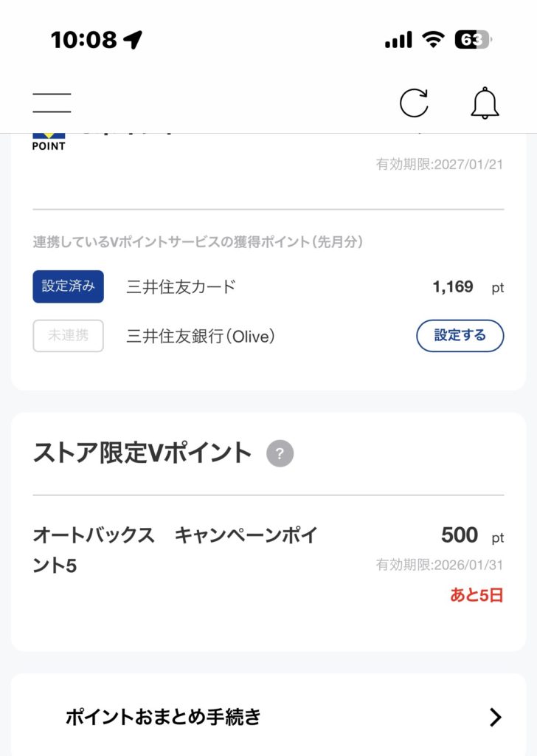
Task: Tap the refresh icon
Action: coord(414,103)
